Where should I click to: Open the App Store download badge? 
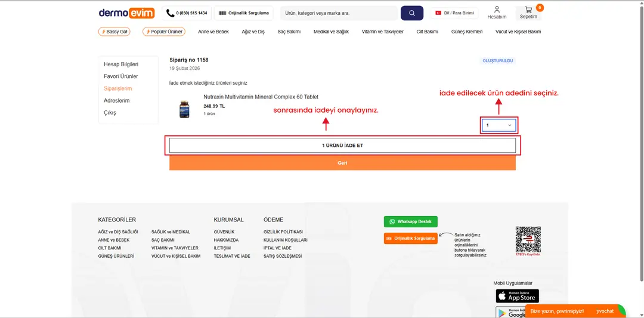click(517, 296)
